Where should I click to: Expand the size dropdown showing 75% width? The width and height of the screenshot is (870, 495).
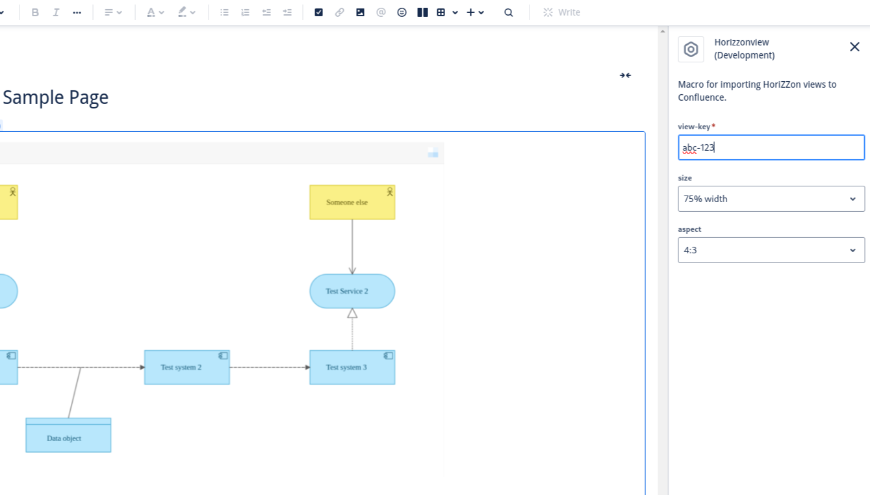(x=771, y=199)
